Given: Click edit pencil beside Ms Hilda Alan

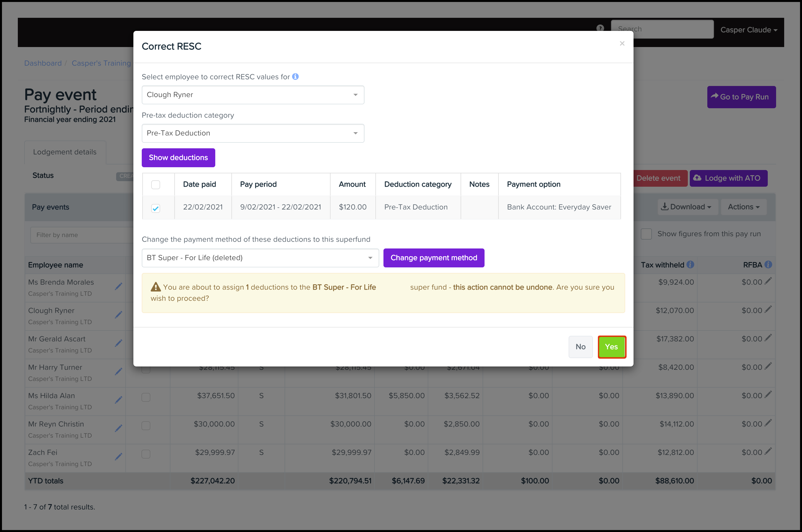Looking at the screenshot, I should [x=118, y=400].
